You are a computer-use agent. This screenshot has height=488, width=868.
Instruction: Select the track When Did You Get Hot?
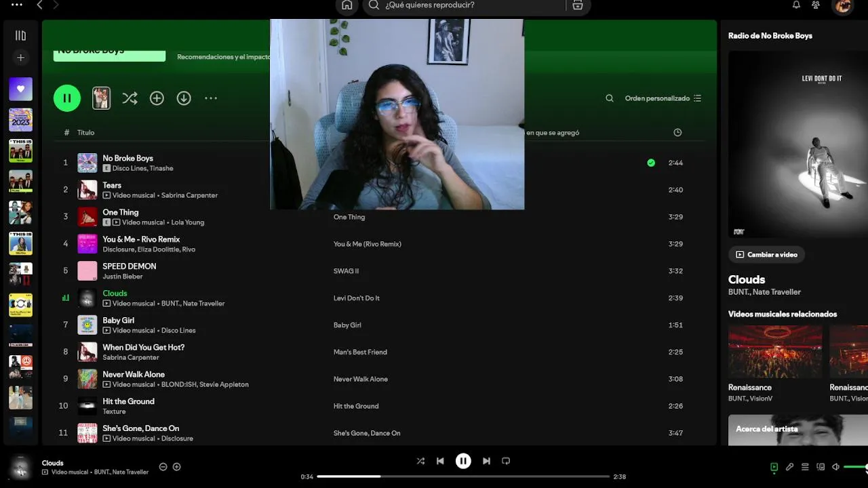coord(144,347)
